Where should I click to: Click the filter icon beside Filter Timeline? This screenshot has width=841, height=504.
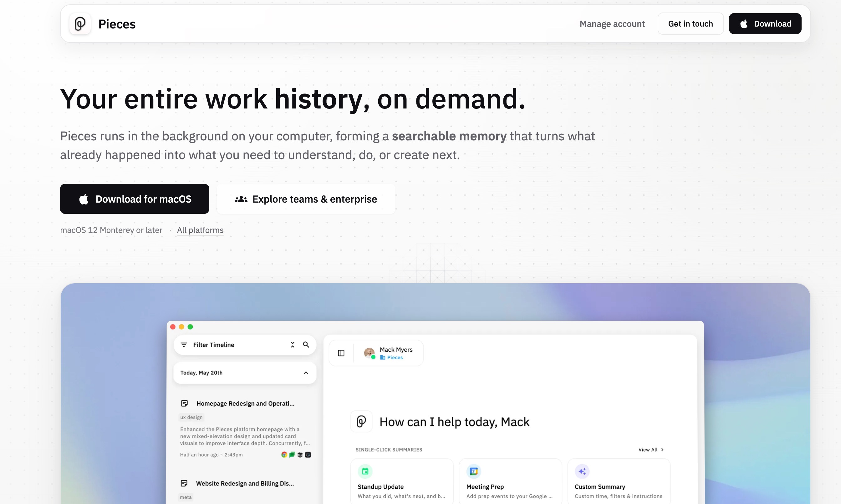(184, 345)
